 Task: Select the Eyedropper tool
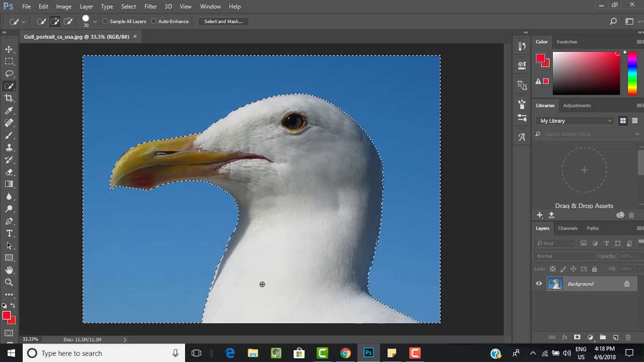[9, 111]
